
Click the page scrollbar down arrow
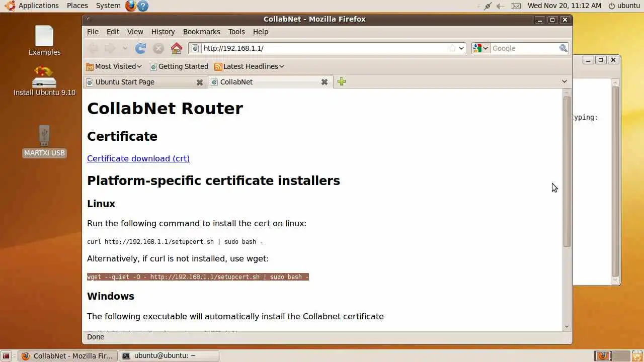[x=567, y=327]
